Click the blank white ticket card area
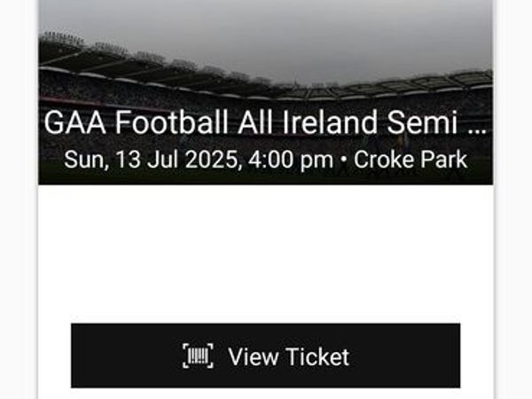 click(x=266, y=254)
